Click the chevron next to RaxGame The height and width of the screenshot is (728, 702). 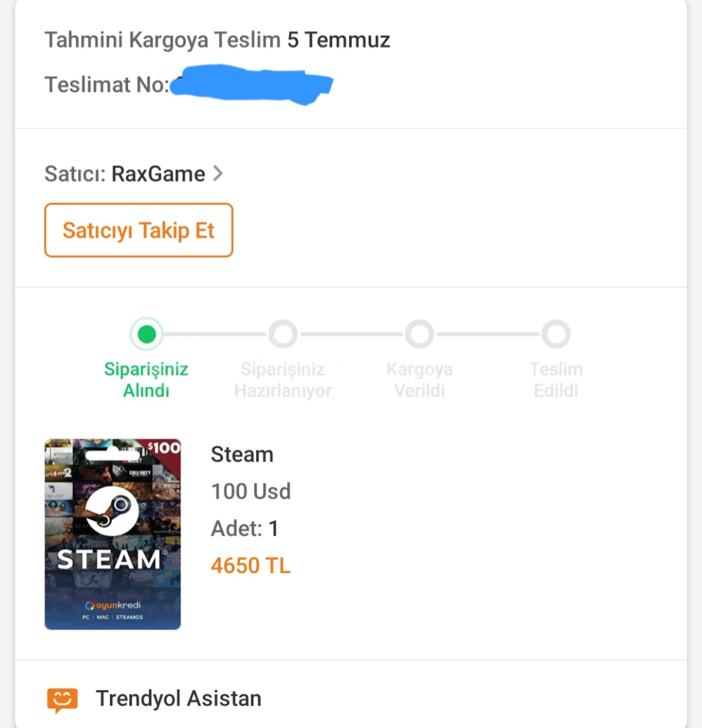tap(218, 174)
